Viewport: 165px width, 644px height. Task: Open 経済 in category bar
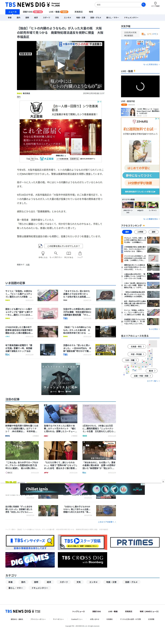click(36, 17)
